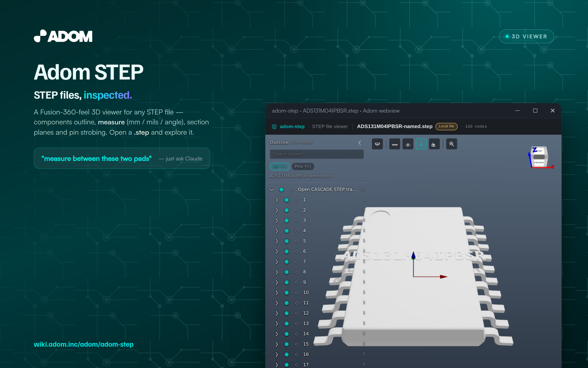Close the Adom webview window
The width and height of the screenshot is (588, 368).
click(553, 111)
